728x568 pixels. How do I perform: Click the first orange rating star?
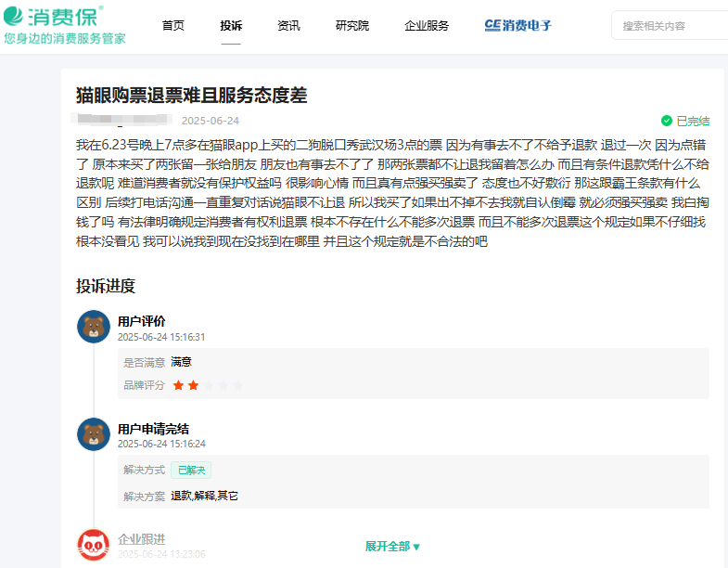[x=178, y=385]
